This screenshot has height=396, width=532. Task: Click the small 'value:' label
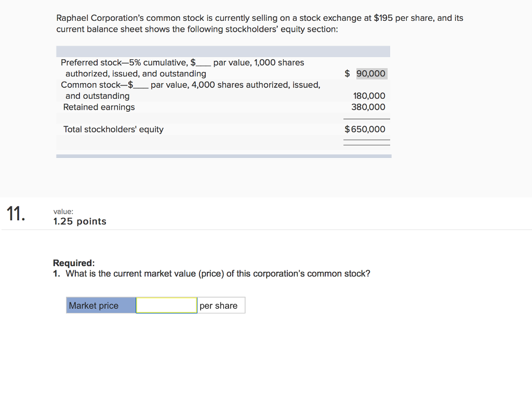(63, 212)
